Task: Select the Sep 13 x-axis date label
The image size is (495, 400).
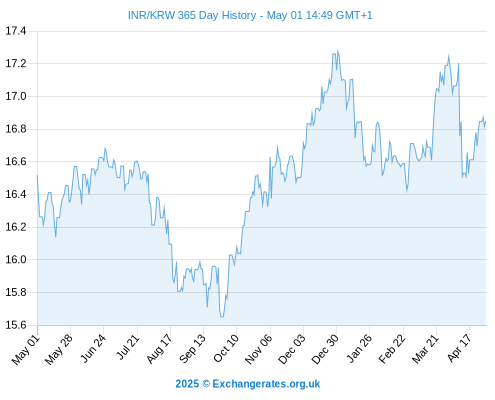Action: click(x=192, y=349)
